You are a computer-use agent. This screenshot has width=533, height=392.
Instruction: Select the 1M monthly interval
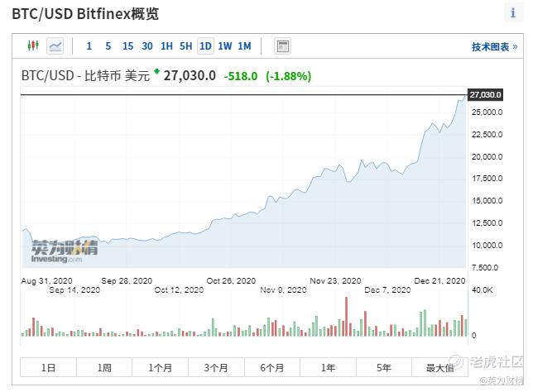[x=244, y=46]
